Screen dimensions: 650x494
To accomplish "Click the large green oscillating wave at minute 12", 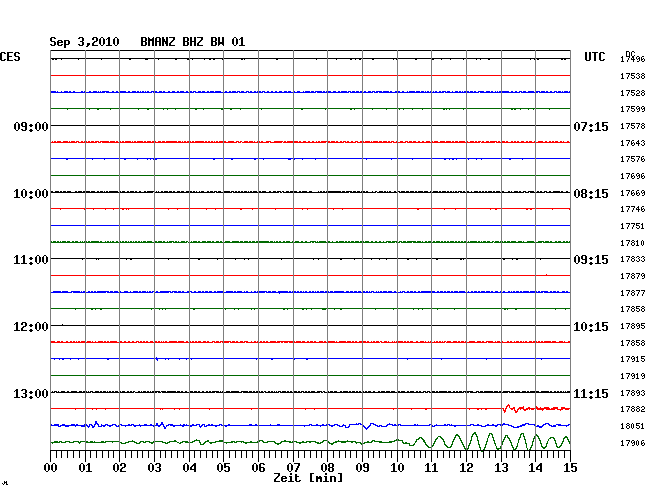I will point(475,441).
